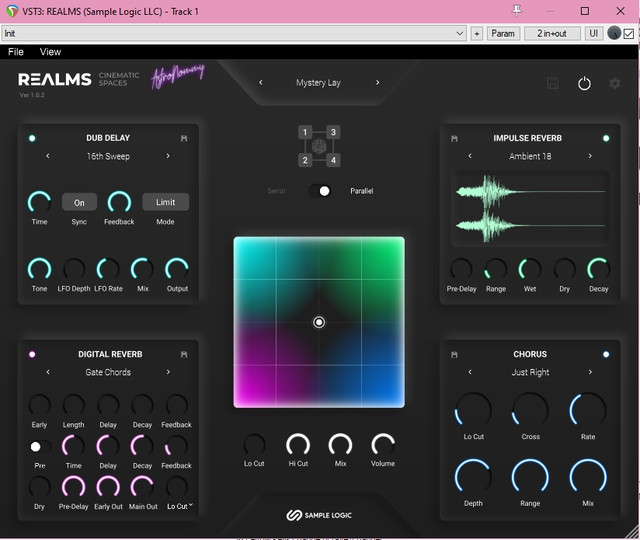Click the REAPER wet/dry knob in header

click(614, 33)
